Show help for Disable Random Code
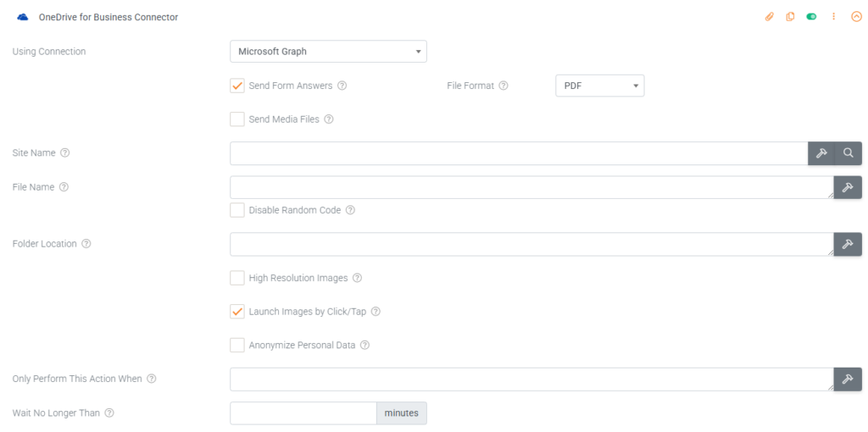The height and width of the screenshot is (432, 868). click(x=350, y=210)
